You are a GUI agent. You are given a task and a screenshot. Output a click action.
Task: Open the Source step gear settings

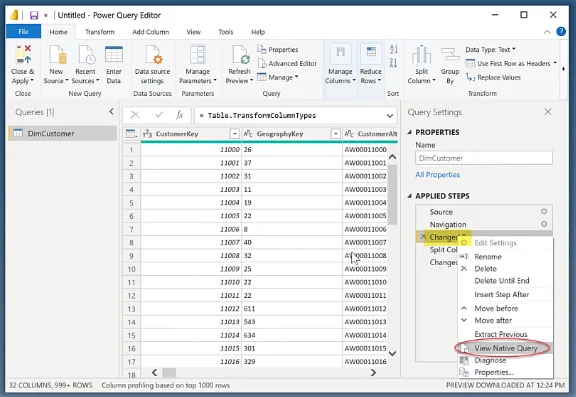click(544, 212)
